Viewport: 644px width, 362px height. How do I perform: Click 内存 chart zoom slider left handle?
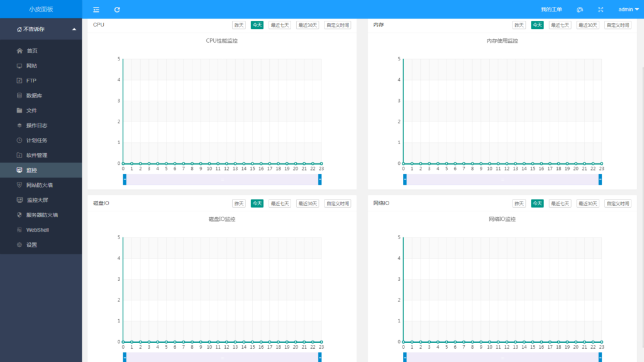click(x=405, y=179)
